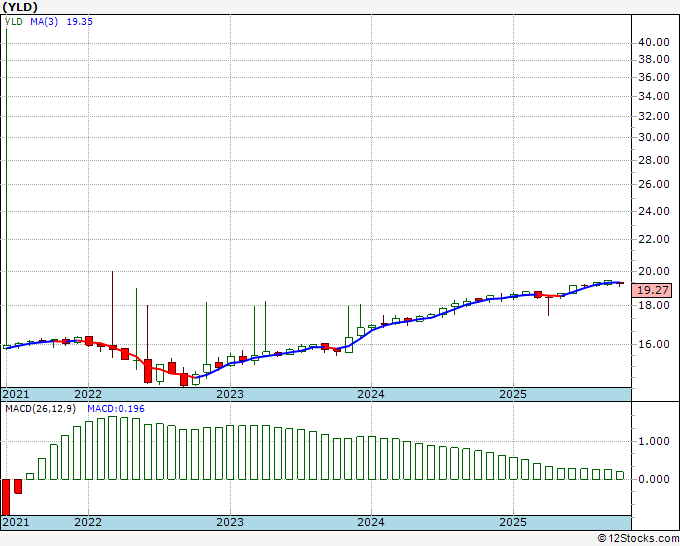Click the 2025 label on price timeline
680x546 pixels.
pos(513,394)
